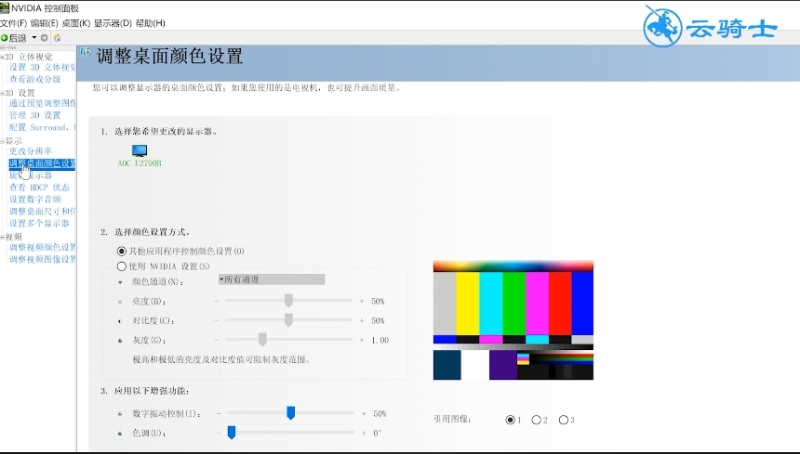800x454 pixels.
Task: Open 更改分辨率 link
Action: coord(31,151)
